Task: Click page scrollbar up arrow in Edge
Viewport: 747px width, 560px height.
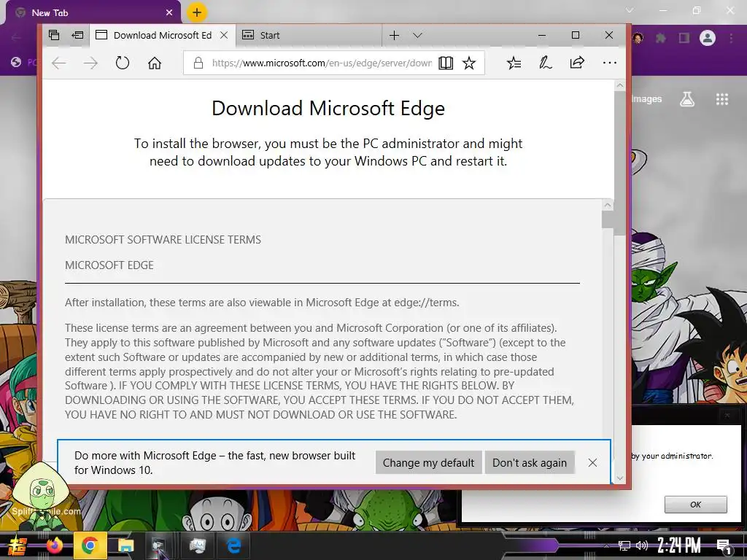Action: (x=620, y=86)
